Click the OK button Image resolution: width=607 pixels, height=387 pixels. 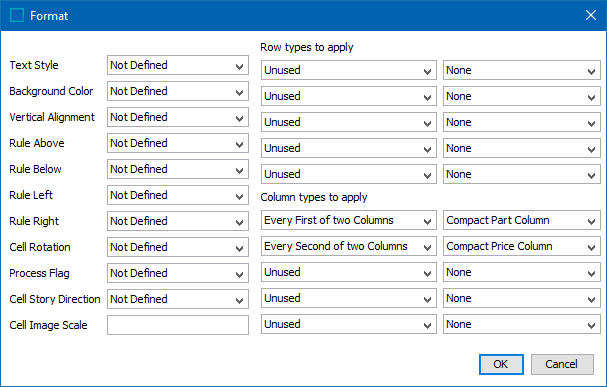[501, 364]
